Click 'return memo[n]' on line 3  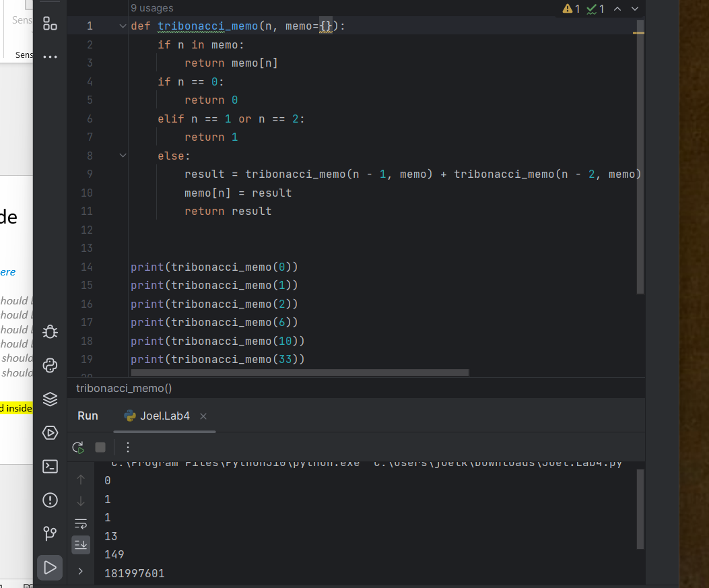coord(231,63)
